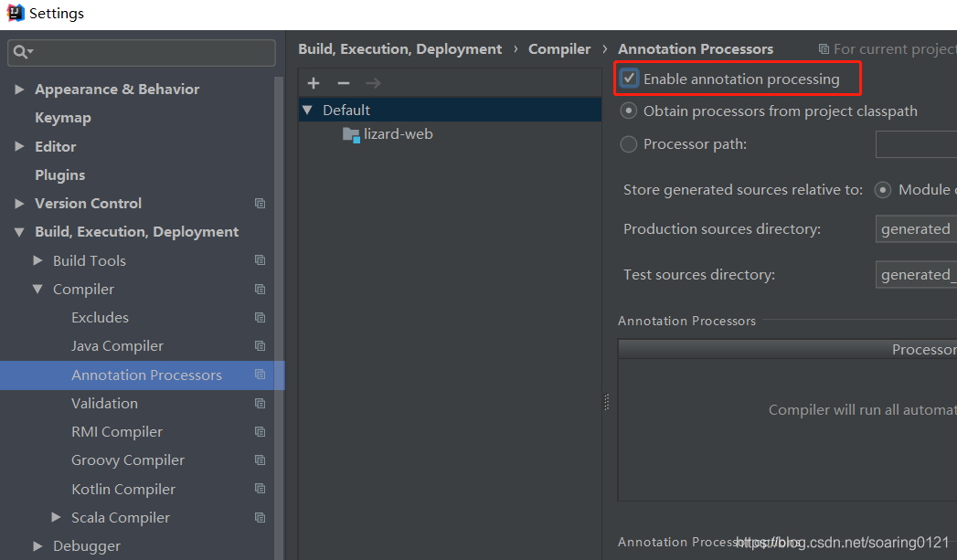Click project-level icon beside Groovy Compiler
The height and width of the screenshot is (560, 957).
click(x=260, y=460)
